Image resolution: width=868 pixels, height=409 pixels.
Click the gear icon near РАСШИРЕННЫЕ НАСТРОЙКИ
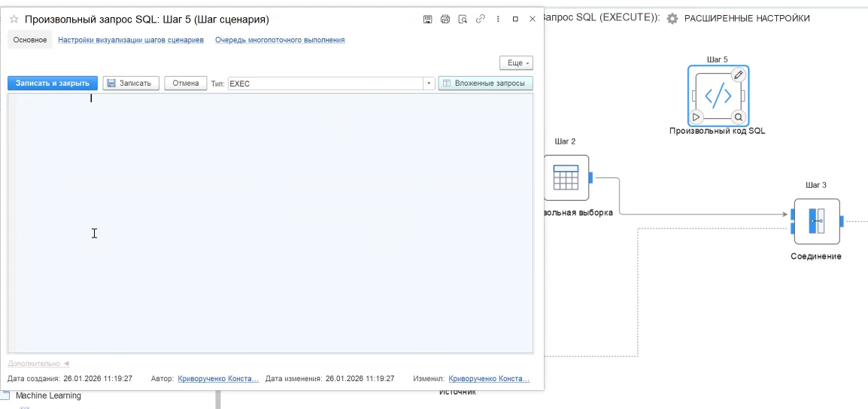click(x=672, y=18)
